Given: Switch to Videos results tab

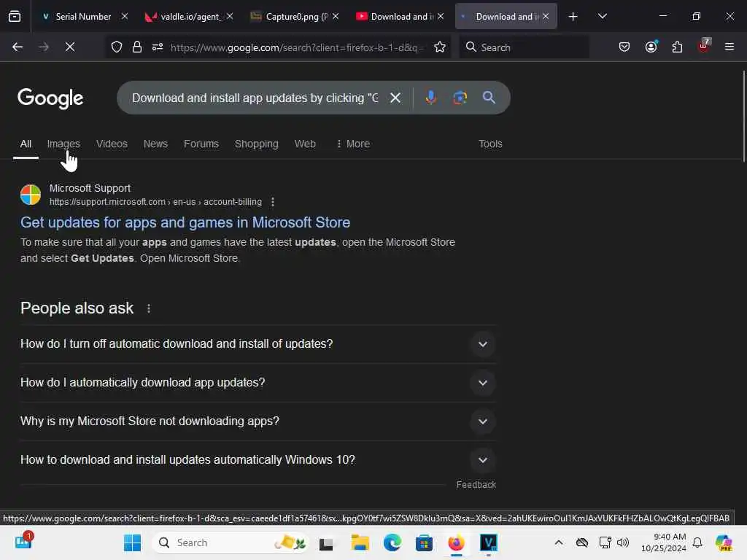Looking at the screenshot, I should coord(112,144).
